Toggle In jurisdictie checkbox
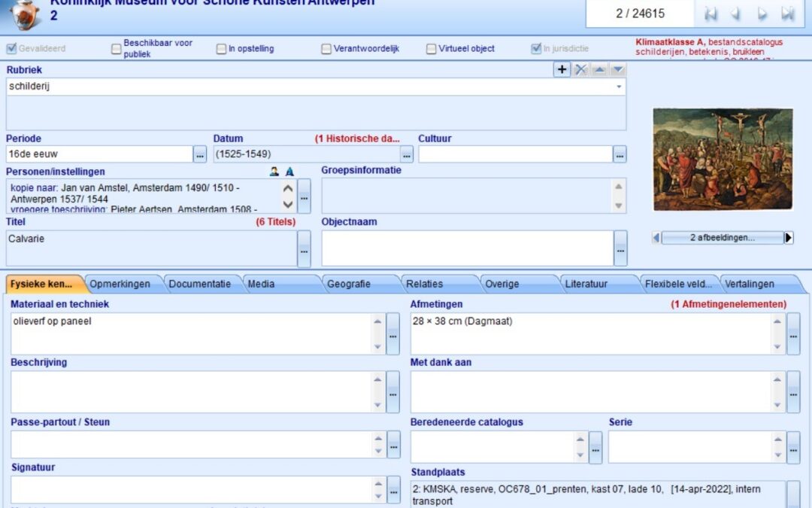Screen dimensions: 812x508 tap(536, 49)
